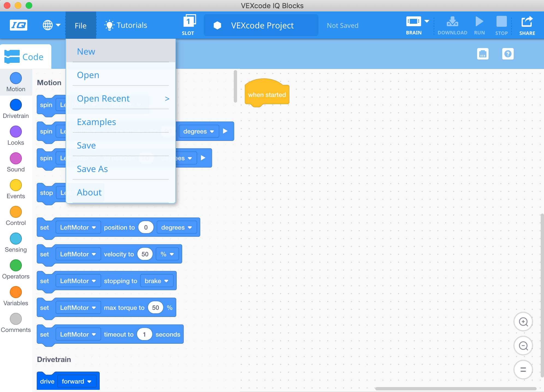Open forward dropdown in drive block
The height and width of the screenshot is (392, 544).
coord(77,381)
